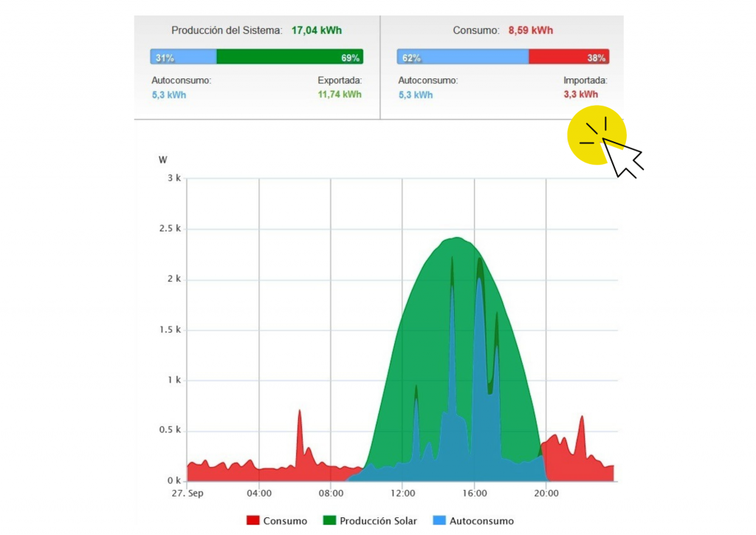Select the 17,04 kWh production total

click(317, 31)
